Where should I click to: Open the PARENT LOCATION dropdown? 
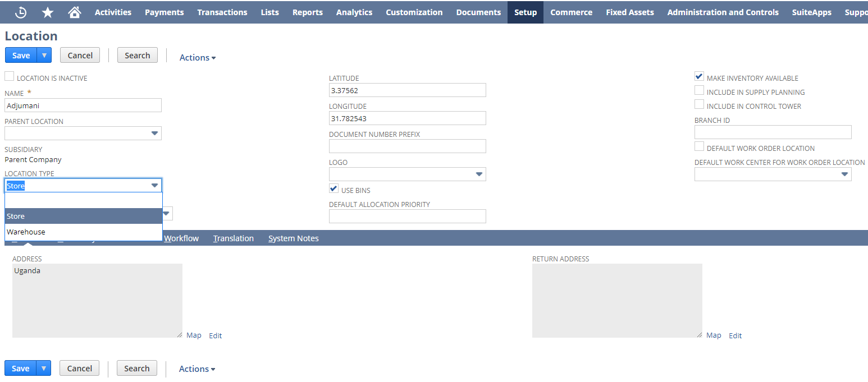pos(154,133)
